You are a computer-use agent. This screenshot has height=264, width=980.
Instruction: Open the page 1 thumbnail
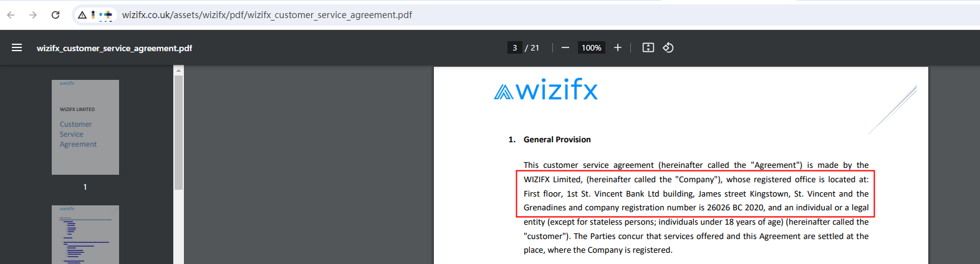pyautogui.click(x=85, y=127)
